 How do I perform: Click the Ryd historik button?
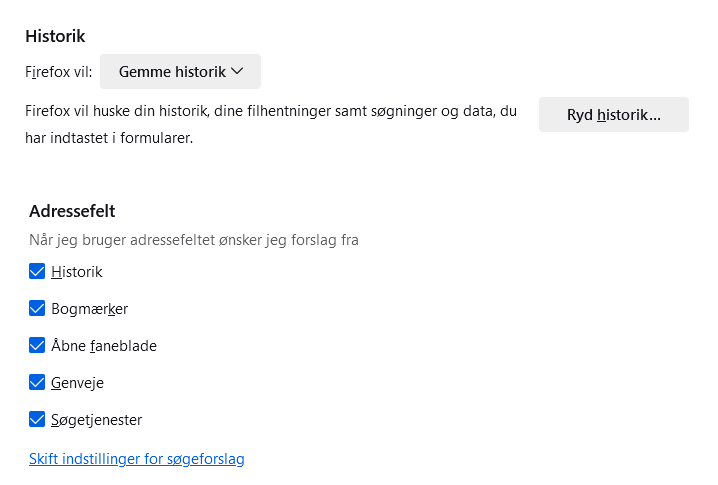pos(614,114)
